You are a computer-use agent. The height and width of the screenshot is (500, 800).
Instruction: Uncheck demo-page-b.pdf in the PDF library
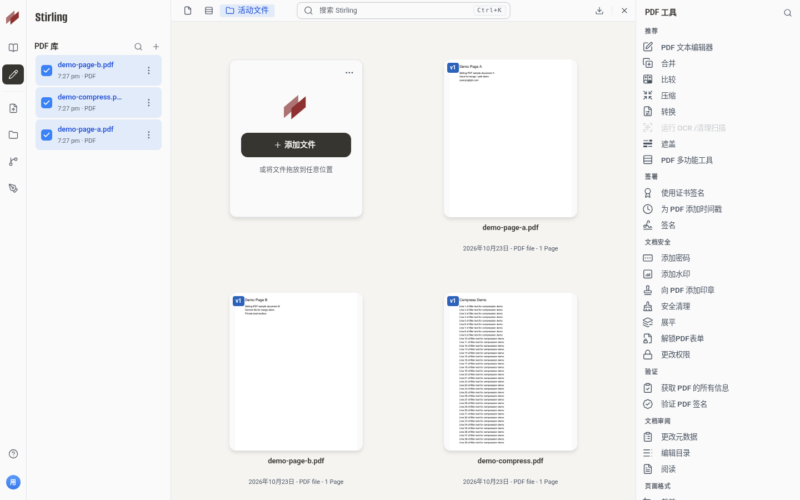click(46, 70)
